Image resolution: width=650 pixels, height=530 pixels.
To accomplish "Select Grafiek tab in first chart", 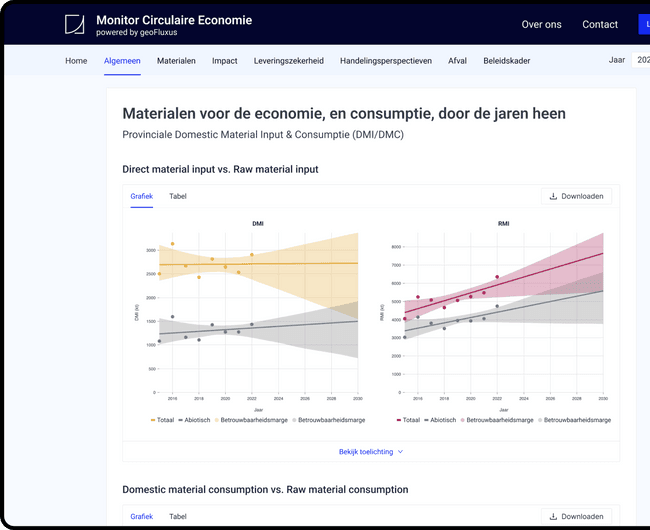I will [x=141, y=196].
